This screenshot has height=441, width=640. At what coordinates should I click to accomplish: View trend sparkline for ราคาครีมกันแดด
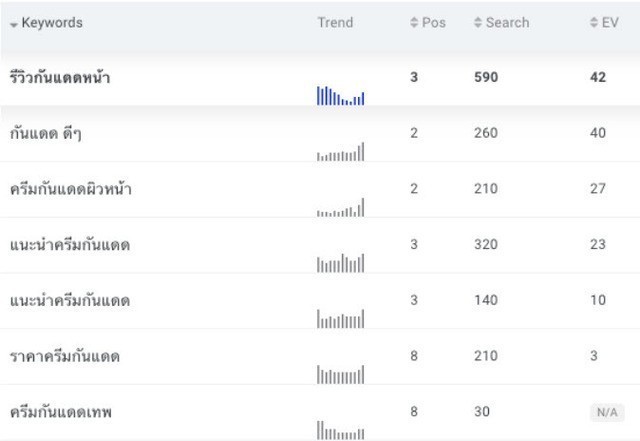click(340, 375)
